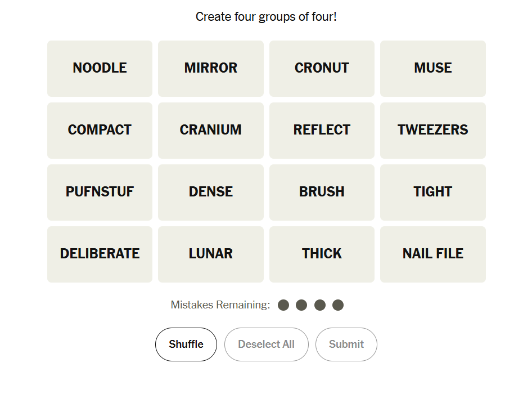The width and height of the screenshot is (532, 394).
Task: Select the CRANIUM word tile
Action: tap(210, 130)
